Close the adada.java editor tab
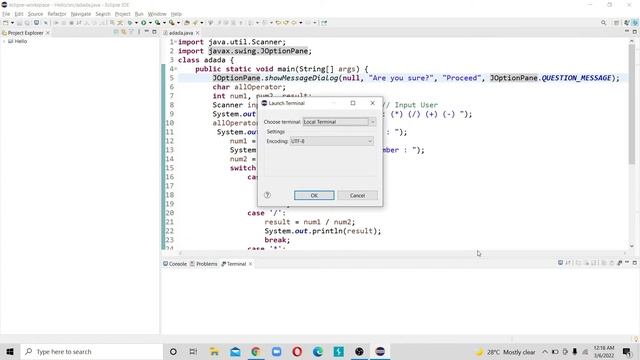The width and height of the screenshot is (640, 360). (x=198, y=33)
